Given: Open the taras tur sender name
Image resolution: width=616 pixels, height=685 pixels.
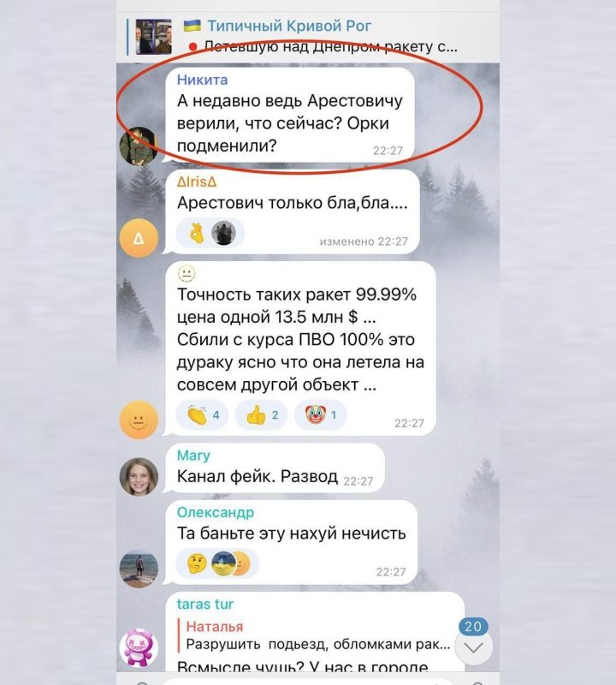Looking at the screenshot, I should pyautogui.click(x=204, y=605).
